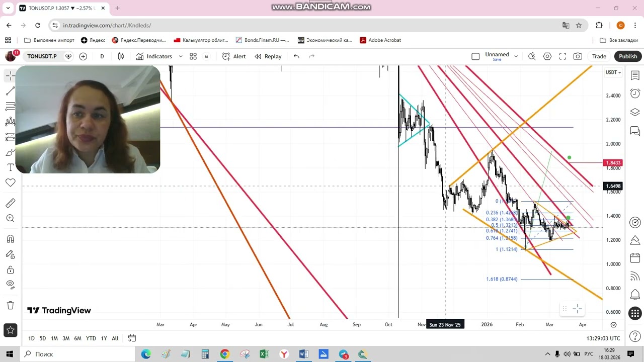Image resolution: width=644 pixels, height=362 pixels.
Task: Open quick search lightning icon
Action: pos(532,56)
